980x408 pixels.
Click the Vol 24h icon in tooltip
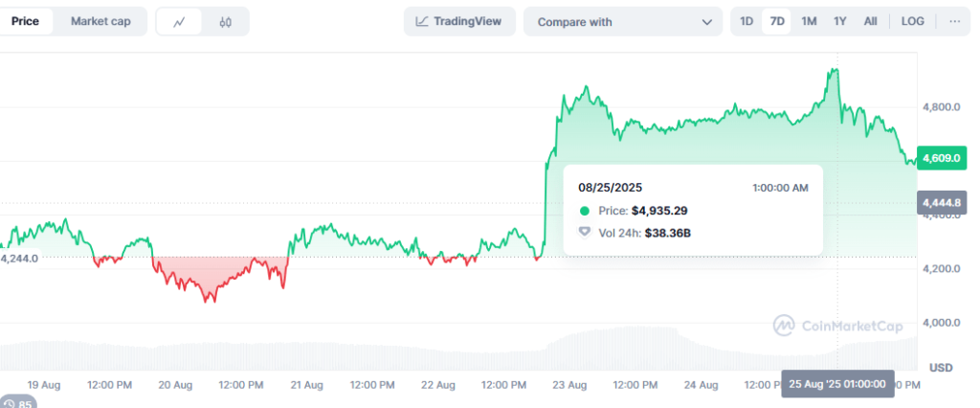(x=585, y=232)
